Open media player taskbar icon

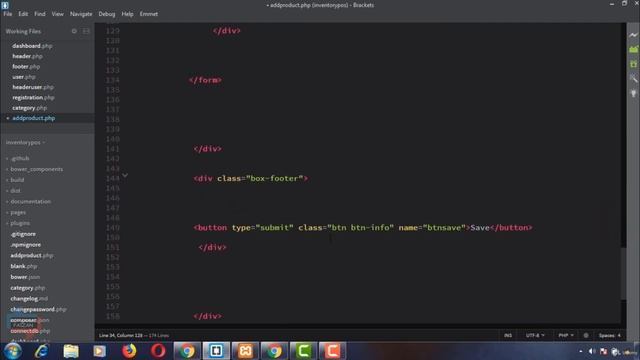[99, 351]
